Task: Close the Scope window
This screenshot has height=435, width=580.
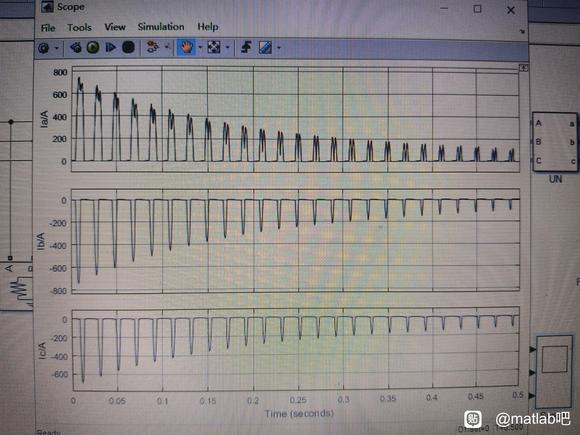Action: [511, 10]
